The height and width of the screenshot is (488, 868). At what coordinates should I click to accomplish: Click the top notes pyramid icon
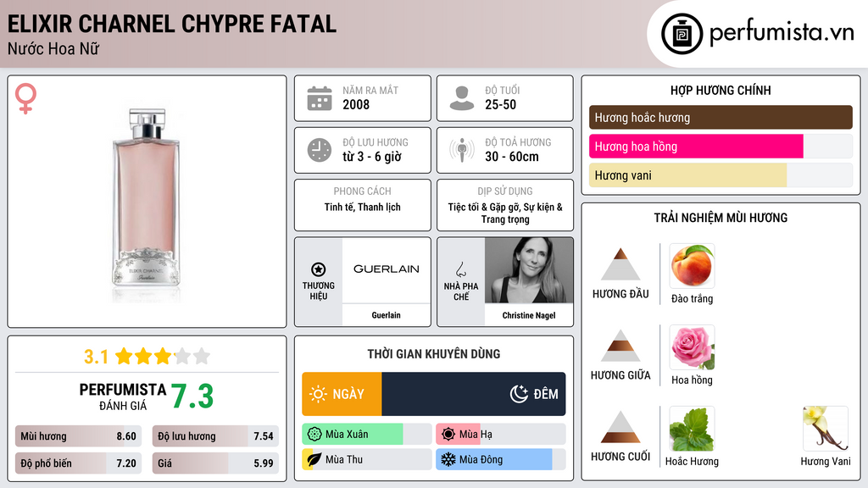[620, 264]
